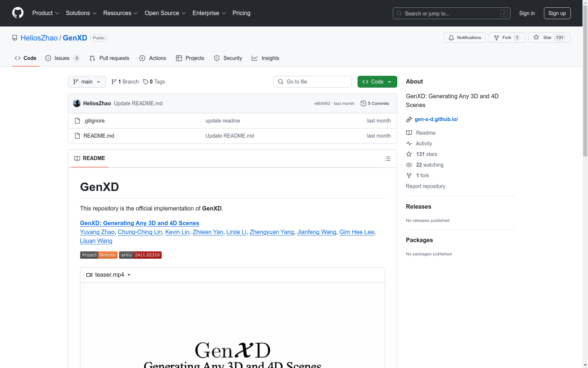Open author link Yuyang Zhao
This screenshot has height=368, width=588.
97,232
